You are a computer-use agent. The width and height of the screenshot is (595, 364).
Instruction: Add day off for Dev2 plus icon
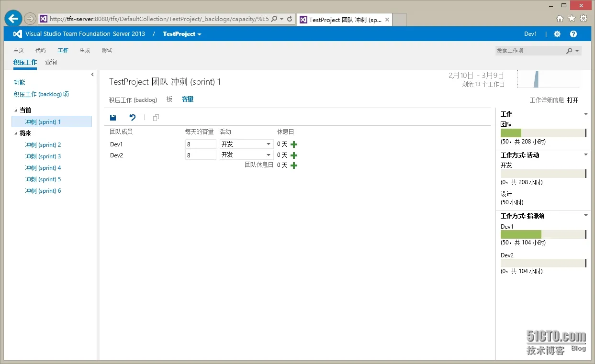(294, 155)
